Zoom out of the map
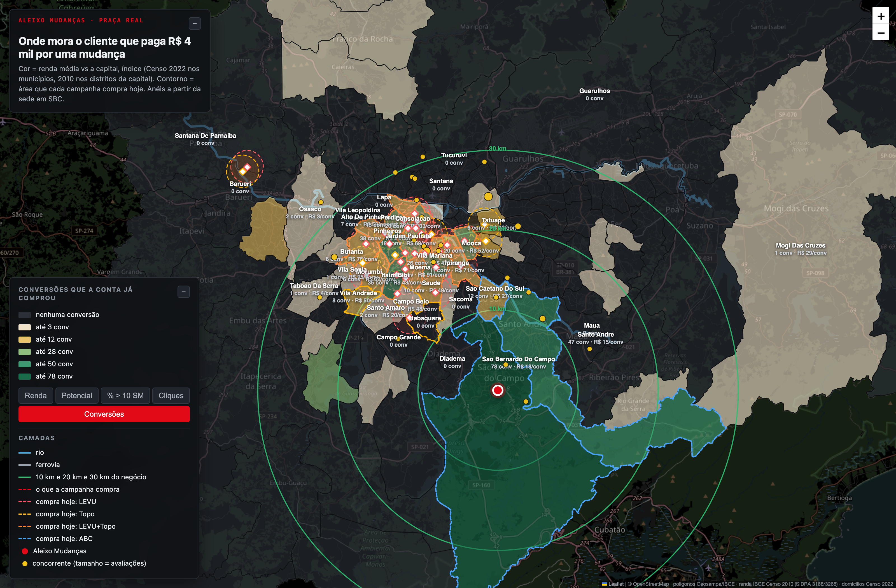896x588 pixels. pyautogui.click(x=881, y=33)
